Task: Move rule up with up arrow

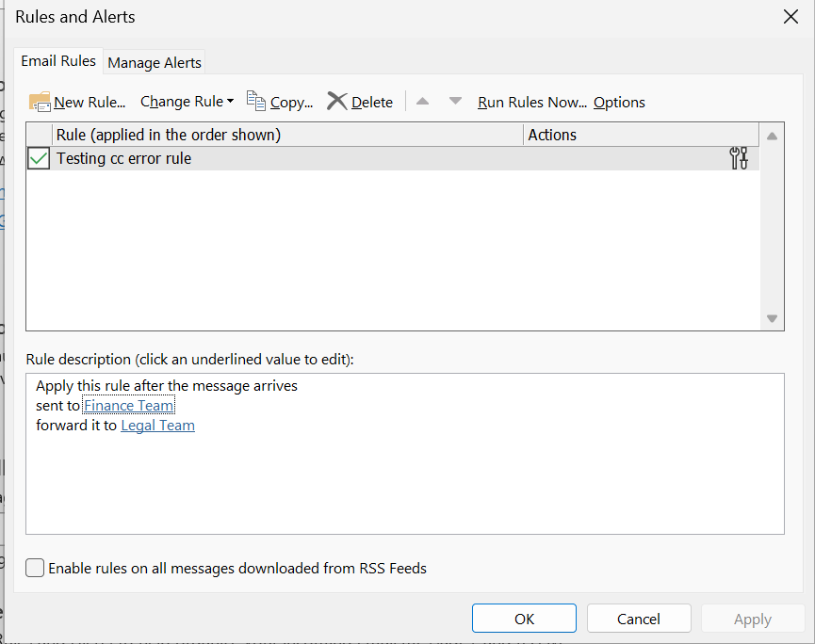Action: click(422, 102)
